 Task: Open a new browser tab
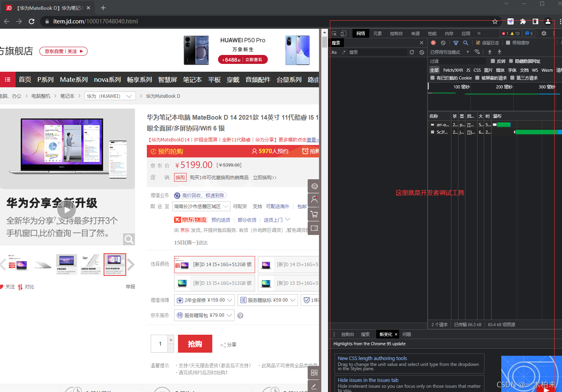pos(103,8)
